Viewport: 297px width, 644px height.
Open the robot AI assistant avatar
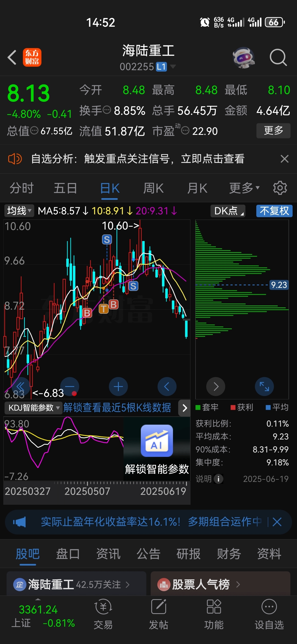point(244,58)
